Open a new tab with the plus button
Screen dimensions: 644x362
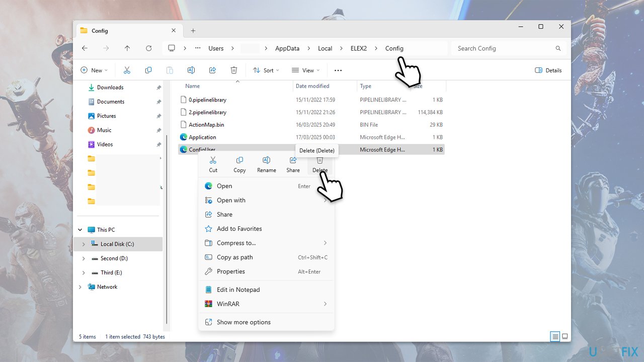click(193, 30)
